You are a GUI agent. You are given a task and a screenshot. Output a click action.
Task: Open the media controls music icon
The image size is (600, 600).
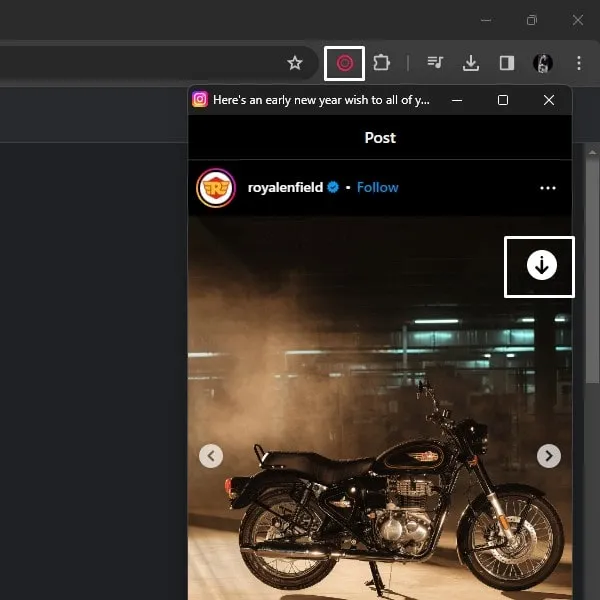pyautogui.click(x=435, y=62)
